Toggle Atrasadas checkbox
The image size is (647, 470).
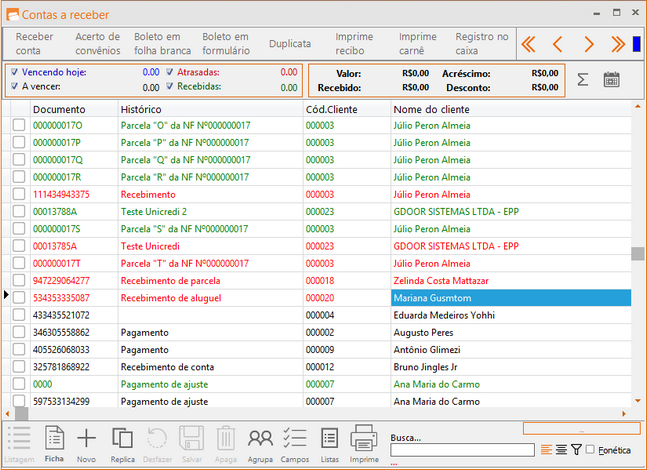pyautogui.click(x=170, y=72)
